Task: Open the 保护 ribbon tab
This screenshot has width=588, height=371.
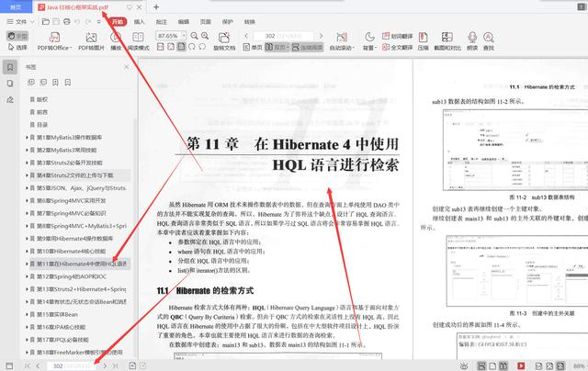Action: [x=228, y=22]
